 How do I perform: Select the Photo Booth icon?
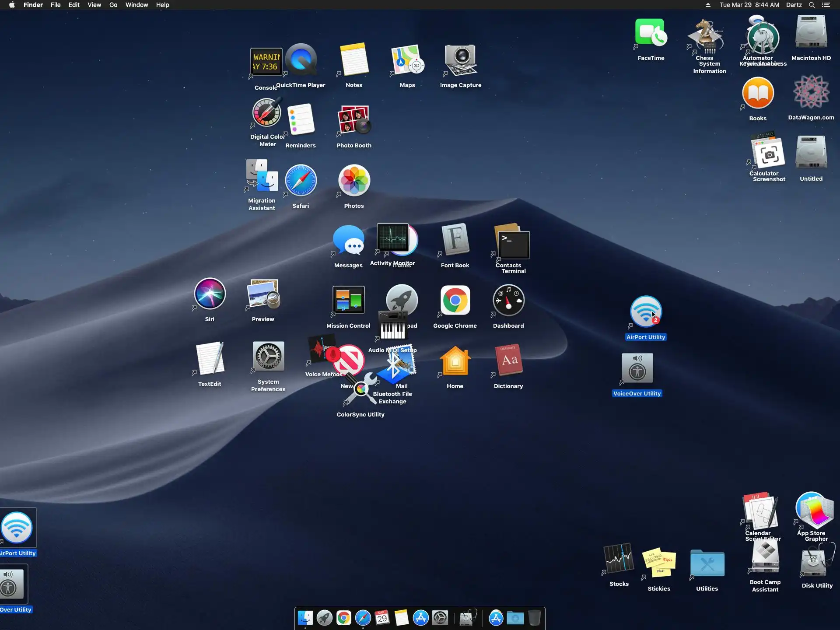tap(353, 120)
